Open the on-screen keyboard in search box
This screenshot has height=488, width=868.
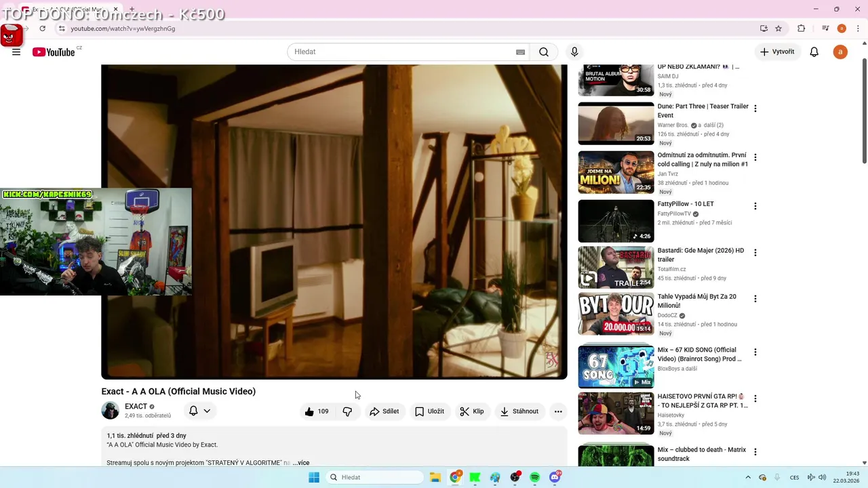click(x=520, y=52)
